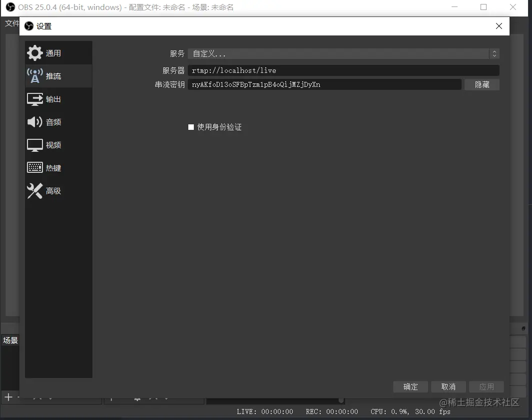This screenshot has width=532, height=420.
Task: Open the 音频 audio speaker icon
Action: (x=34, y=122)
